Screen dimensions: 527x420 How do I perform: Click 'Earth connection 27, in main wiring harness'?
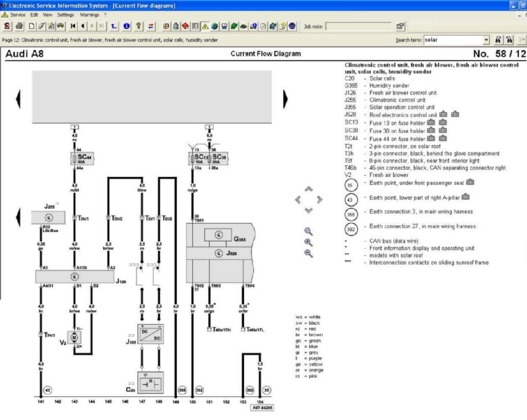423,226
